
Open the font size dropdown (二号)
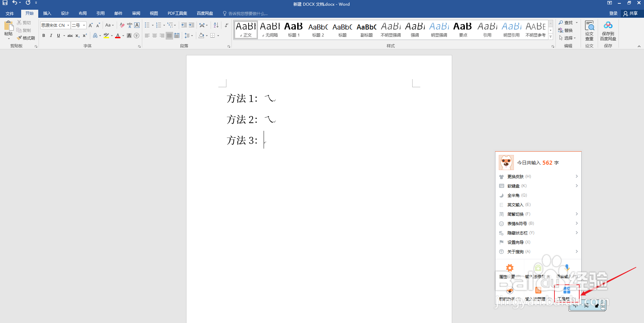(84, 25)
